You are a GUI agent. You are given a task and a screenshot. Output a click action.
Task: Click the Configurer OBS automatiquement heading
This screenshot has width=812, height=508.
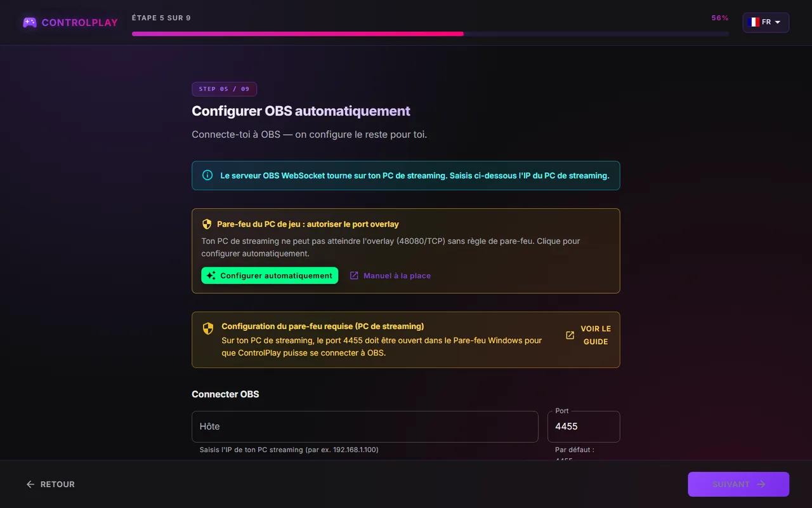(301, 111)
